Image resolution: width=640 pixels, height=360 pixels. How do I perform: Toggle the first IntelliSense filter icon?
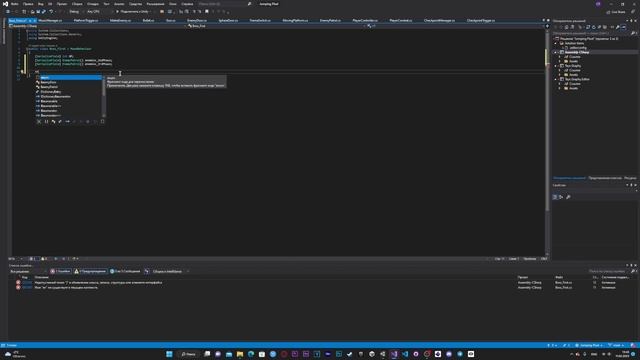[39, 121]
